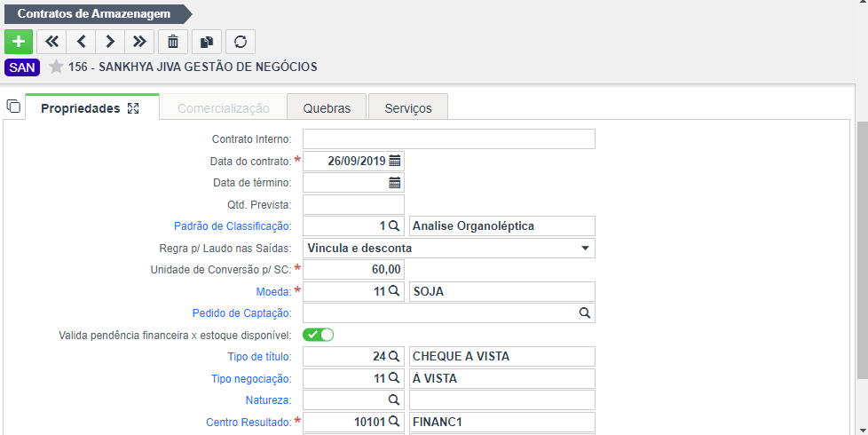Click the Unidade de Conversão field
Screen dimensions: 868x435
pyautogui.click(x=354, y=270)
